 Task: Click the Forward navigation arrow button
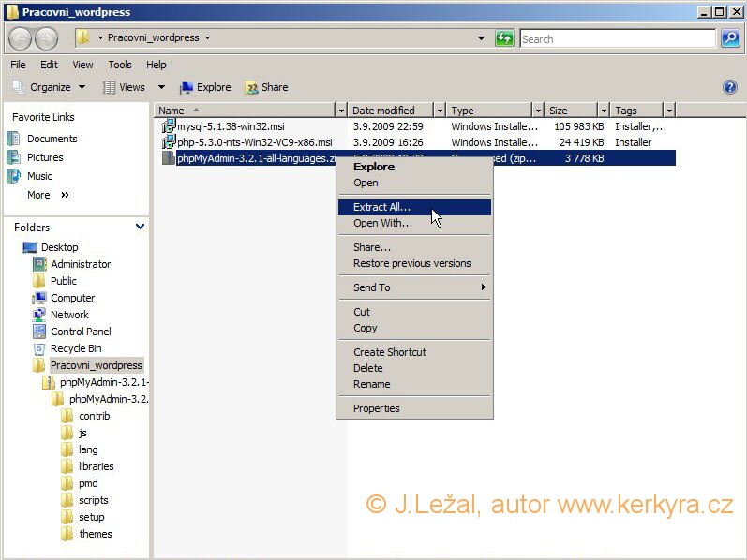click(x=47, y=38)
